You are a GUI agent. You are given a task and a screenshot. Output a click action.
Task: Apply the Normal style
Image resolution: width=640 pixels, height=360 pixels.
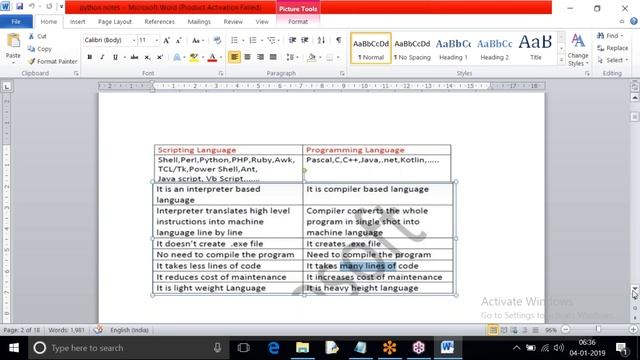[371, 48]
